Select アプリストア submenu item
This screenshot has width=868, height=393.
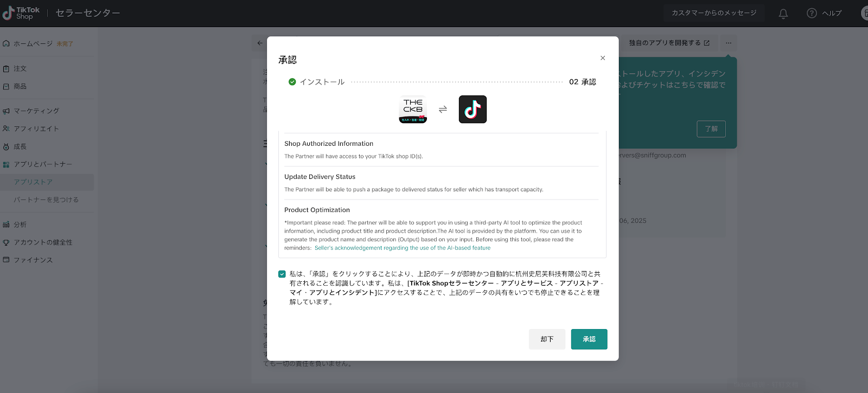pyautogui.click(x=33, y=182)
